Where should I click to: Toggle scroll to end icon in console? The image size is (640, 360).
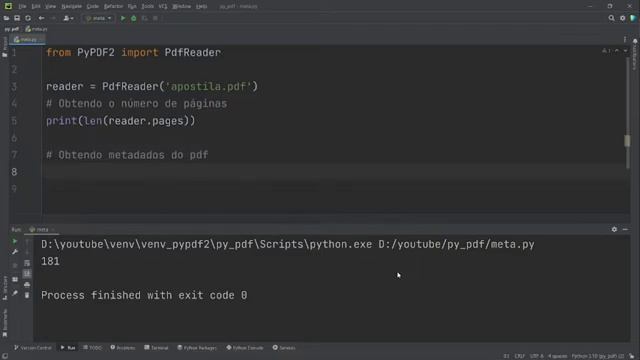[x=27, y=273]
